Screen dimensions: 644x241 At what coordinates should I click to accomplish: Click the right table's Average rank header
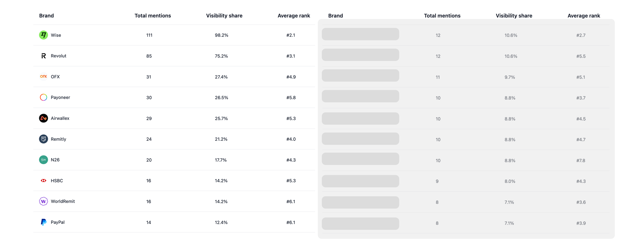coord(584,16)
